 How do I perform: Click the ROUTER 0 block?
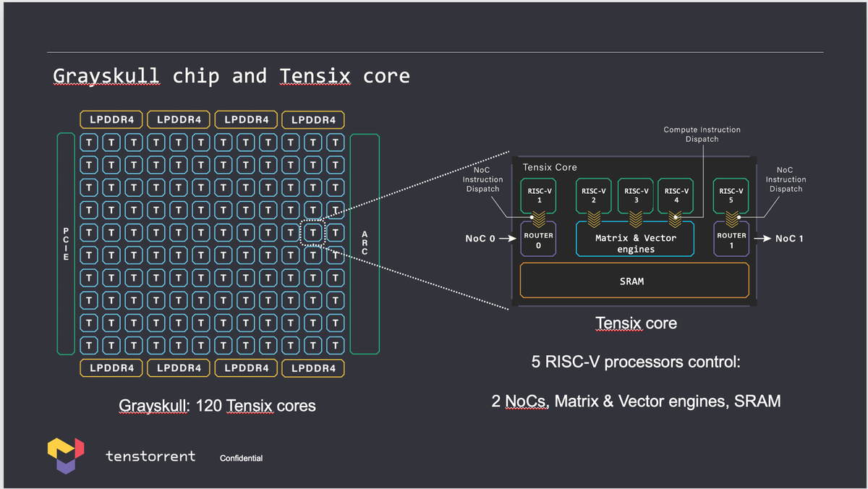pos(537,239)
